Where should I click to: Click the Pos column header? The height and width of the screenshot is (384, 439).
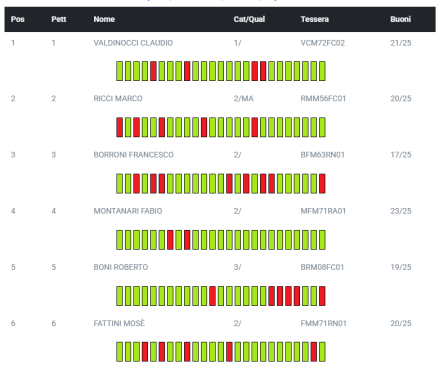click(x=17, y=19)
